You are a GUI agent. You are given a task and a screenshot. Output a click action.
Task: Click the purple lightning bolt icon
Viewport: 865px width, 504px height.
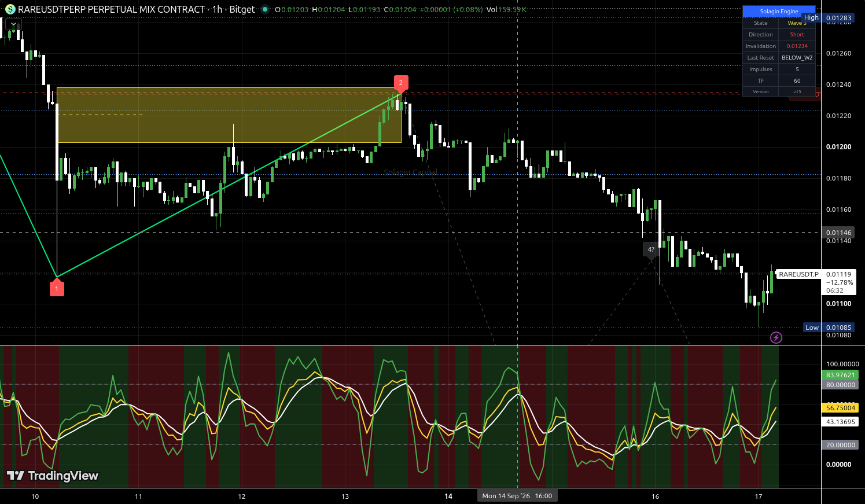[776, 337]
